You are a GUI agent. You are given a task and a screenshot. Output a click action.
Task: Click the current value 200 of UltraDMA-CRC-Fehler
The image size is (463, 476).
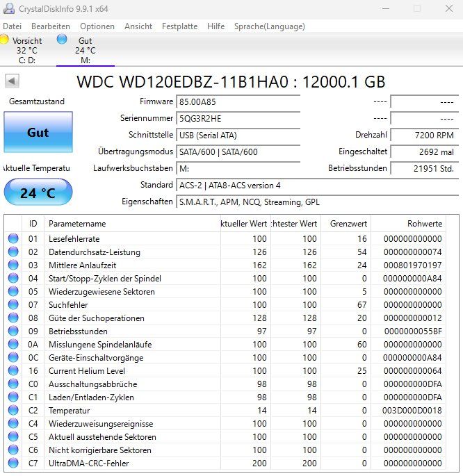259,463
